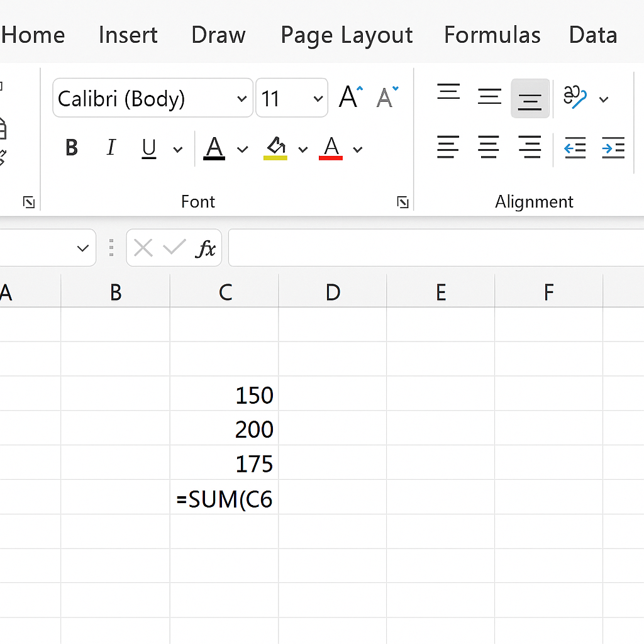Click the fx Insert Function icon
The width and height of the screenshot is (644, 644).
coord(206,248)
